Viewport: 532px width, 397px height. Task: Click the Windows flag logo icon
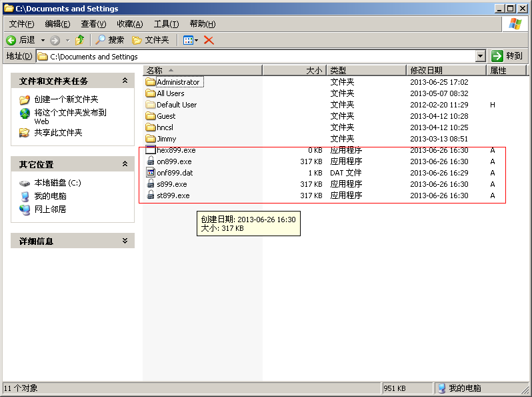pyautogui.click(x=515, y=24)
